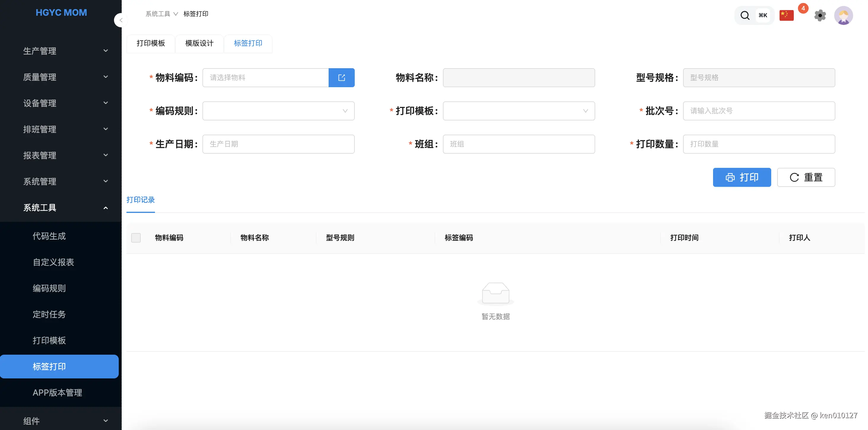Click the user avatar icon

(x=843, y=15)
